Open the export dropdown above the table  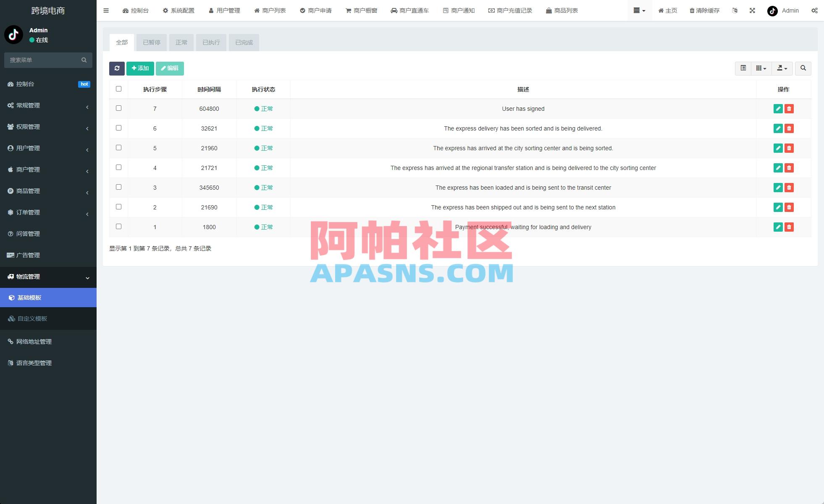click(782, 68)
